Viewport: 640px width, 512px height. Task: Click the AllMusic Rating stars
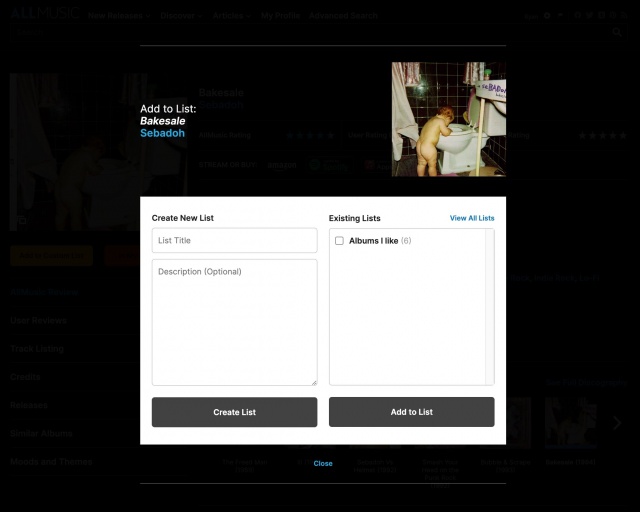(310, 135)
